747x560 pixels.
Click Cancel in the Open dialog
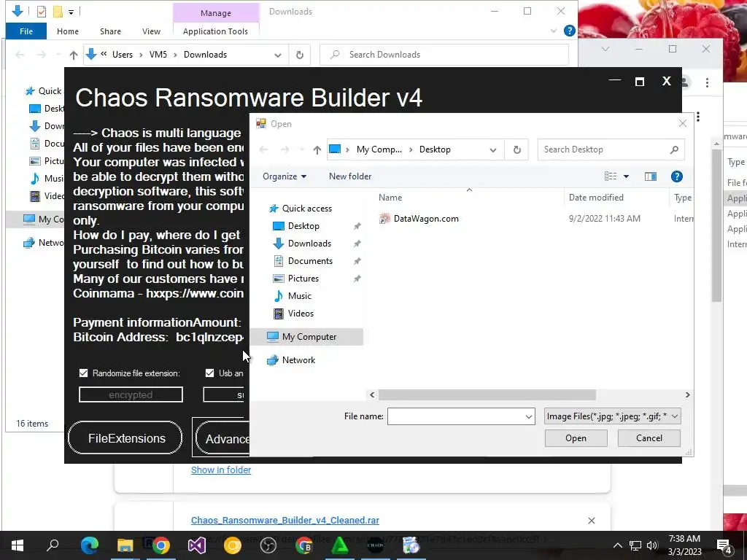[649, 438]
